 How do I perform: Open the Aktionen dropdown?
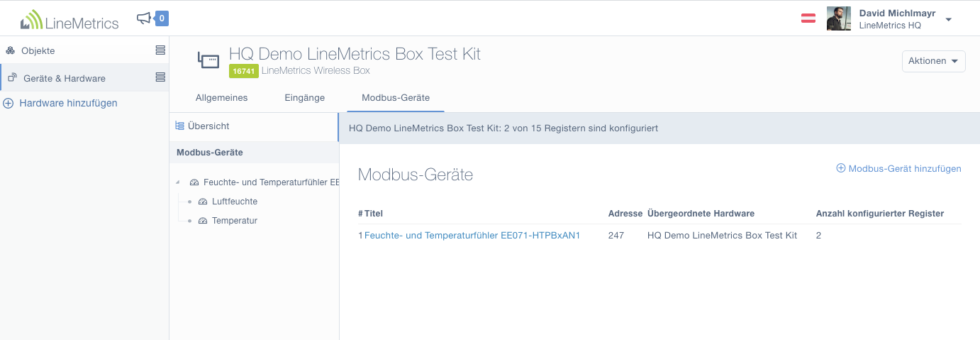[934, 61]
